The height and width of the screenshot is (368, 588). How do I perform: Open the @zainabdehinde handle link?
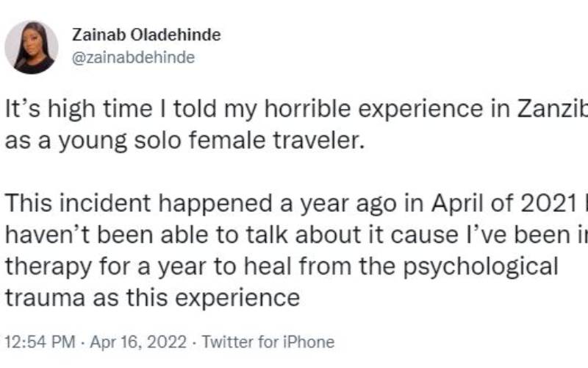133,57
